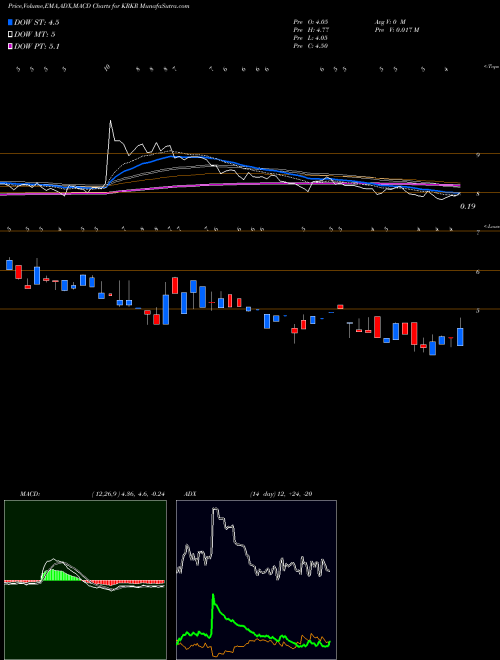The width and height of the screenshot is (500, 660).
Task: Click the 'MACD:' panel heading
Action: [x=29, y=494]
